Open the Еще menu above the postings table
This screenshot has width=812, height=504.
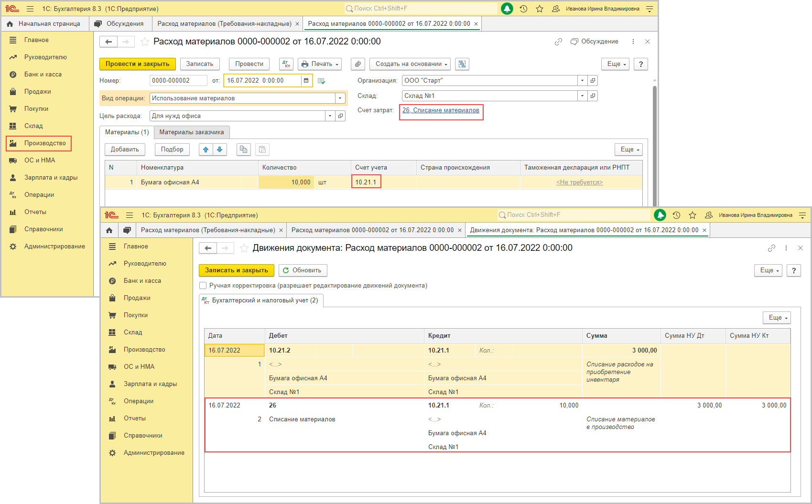click(777, 318)
